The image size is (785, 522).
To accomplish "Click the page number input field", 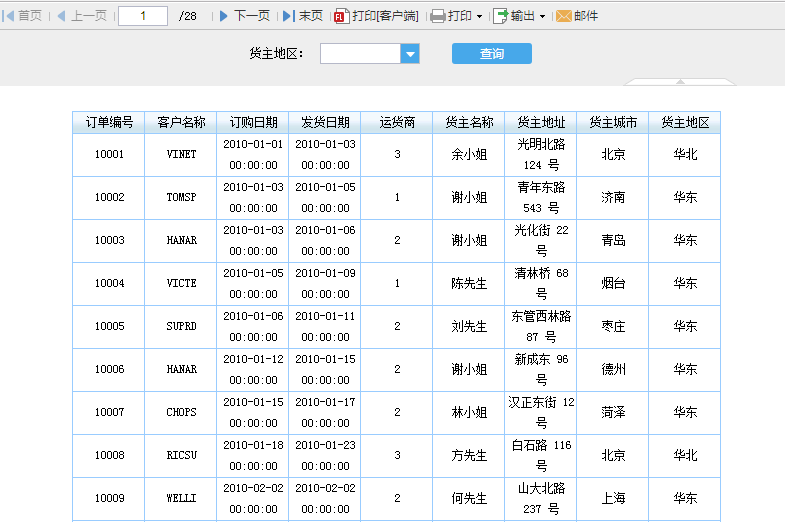I will [x=143, y=16].
